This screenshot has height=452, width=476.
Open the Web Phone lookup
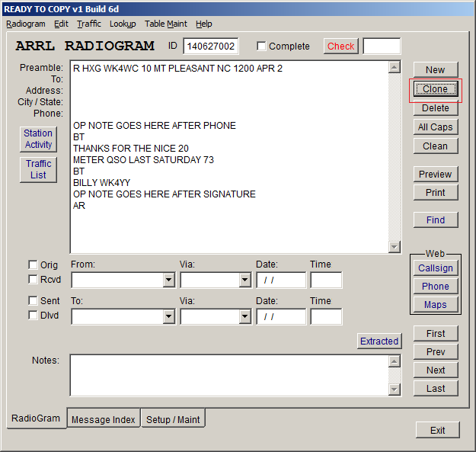[x=436, y=286]
